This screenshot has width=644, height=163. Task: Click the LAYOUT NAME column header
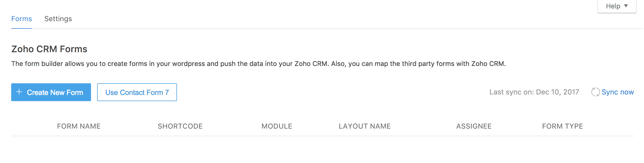pos(365,126)
